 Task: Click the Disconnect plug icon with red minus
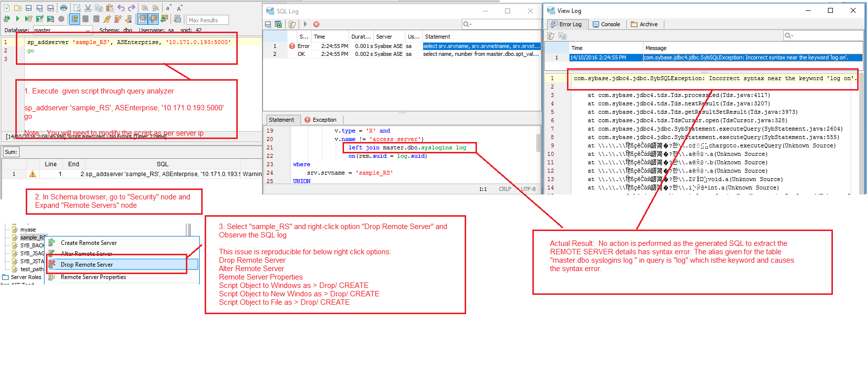click(118, 19)
